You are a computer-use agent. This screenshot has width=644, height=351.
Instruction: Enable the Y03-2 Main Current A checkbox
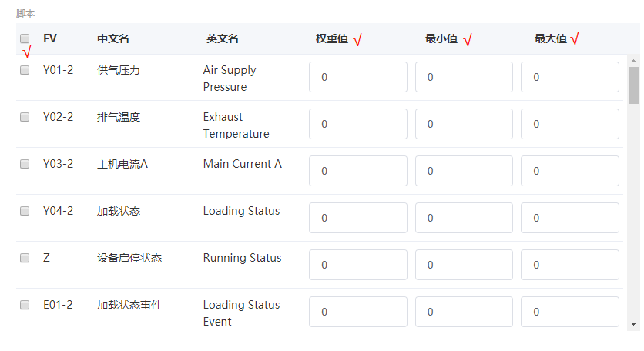(x=25, y=164)
